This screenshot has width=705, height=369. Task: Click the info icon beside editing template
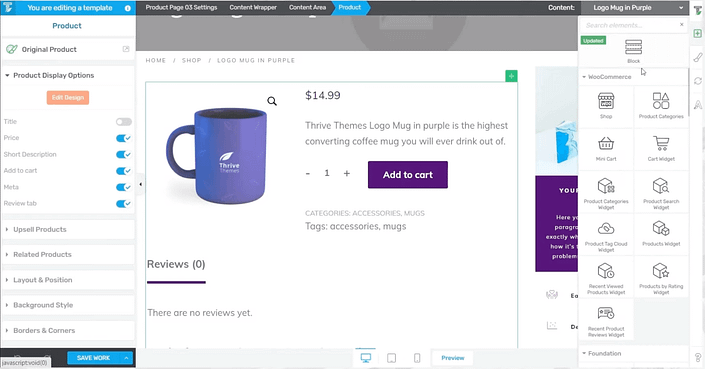click(x=127, y=8)
